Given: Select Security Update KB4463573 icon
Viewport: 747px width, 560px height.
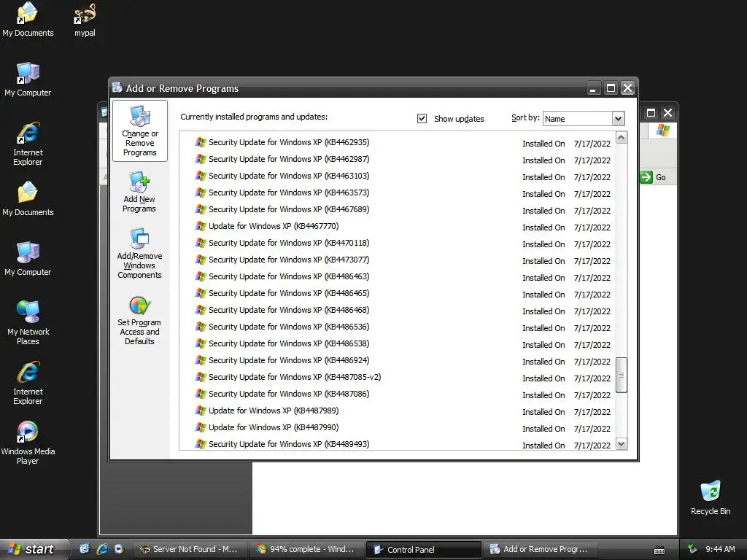Looking at the screenshot, I should (201, 192).
